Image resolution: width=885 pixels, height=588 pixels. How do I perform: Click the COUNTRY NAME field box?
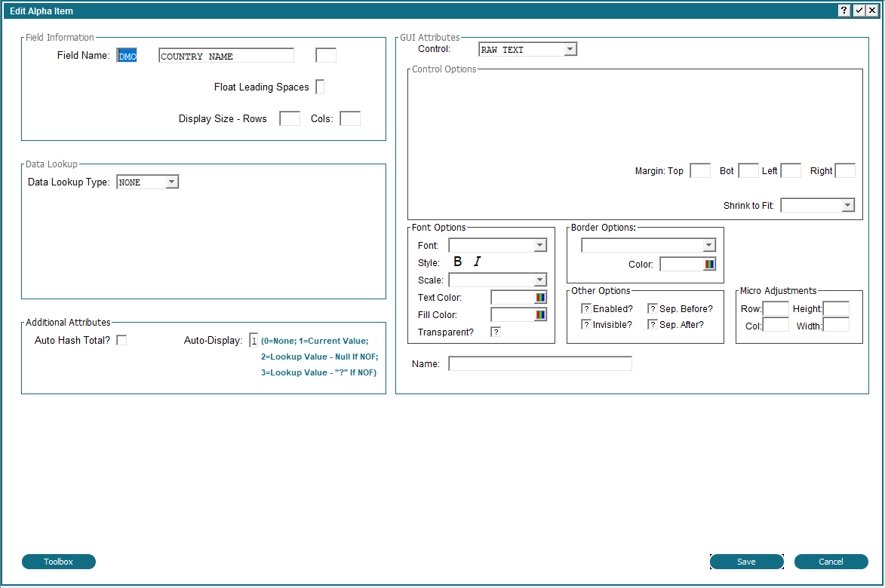[226, 55]
